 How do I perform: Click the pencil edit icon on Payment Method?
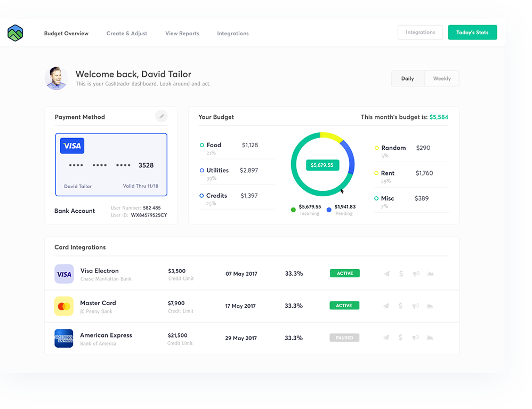(161, 116)
